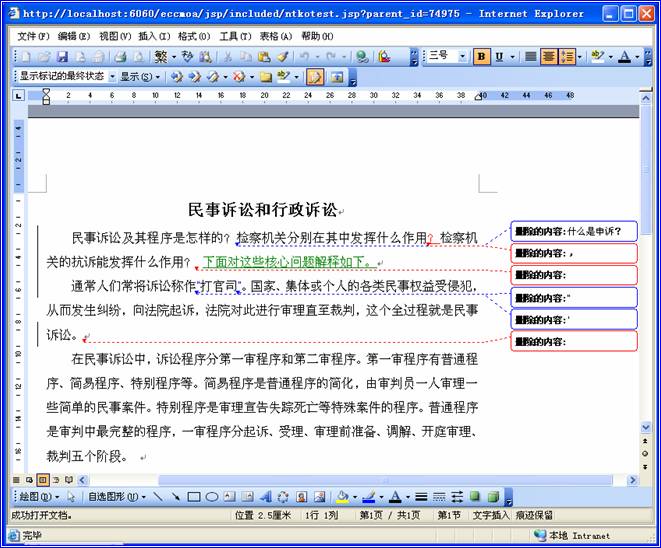Click the Paste clipboard icon
This screenshot has width=661, height=548.
coord(264,57)
